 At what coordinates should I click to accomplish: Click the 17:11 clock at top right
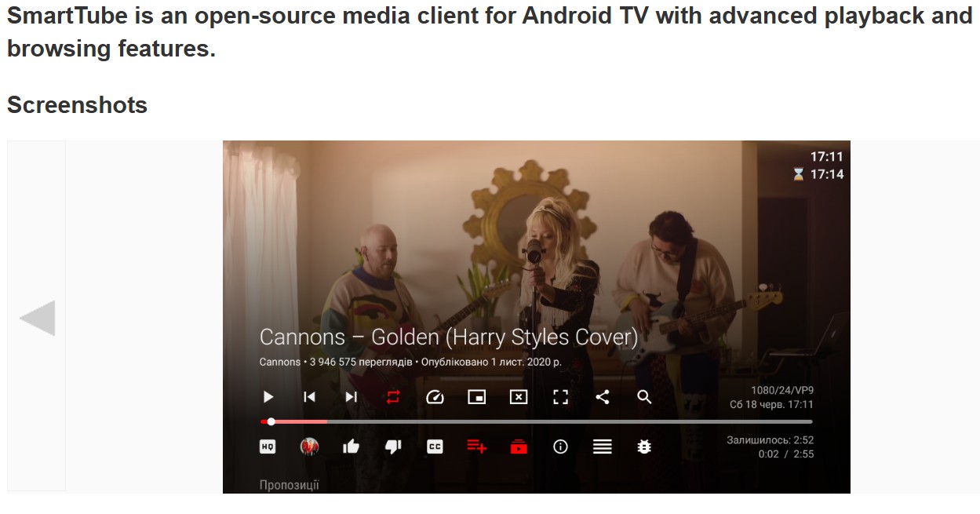coord(827,157)
